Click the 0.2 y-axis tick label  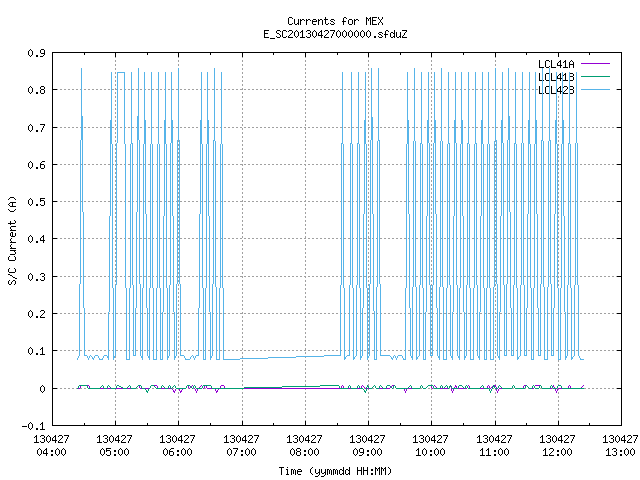pos(36,314)
